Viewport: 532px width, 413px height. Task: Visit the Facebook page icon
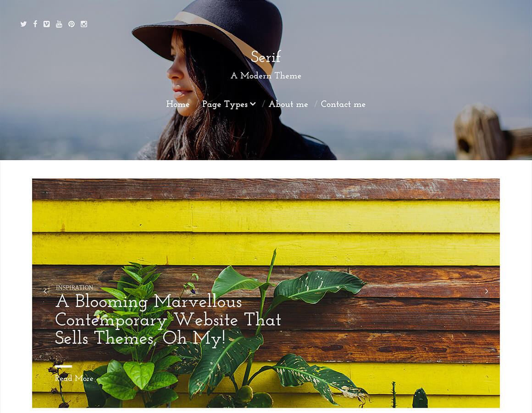(35, 24)
